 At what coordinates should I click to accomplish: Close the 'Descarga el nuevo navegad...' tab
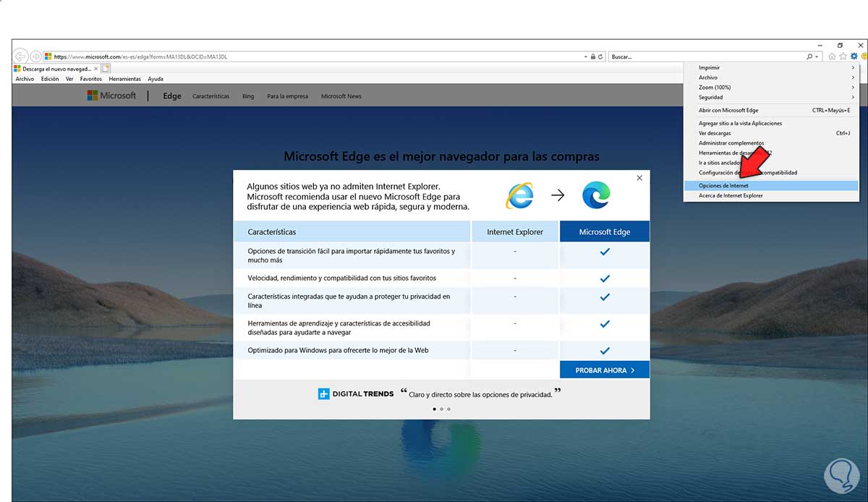96,69
